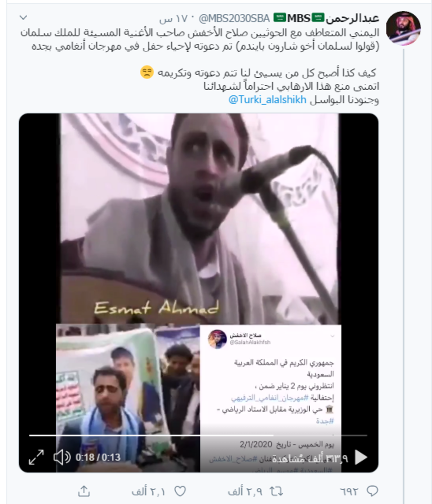This screenshot has height=504, width=432.
Task: Click the share upload icon
Action: tap(84, 491)
